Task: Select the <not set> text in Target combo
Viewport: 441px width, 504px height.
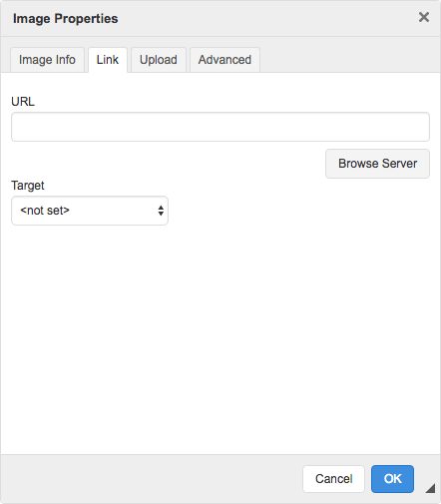Action: pyautogui.click(x=45, y=211)
